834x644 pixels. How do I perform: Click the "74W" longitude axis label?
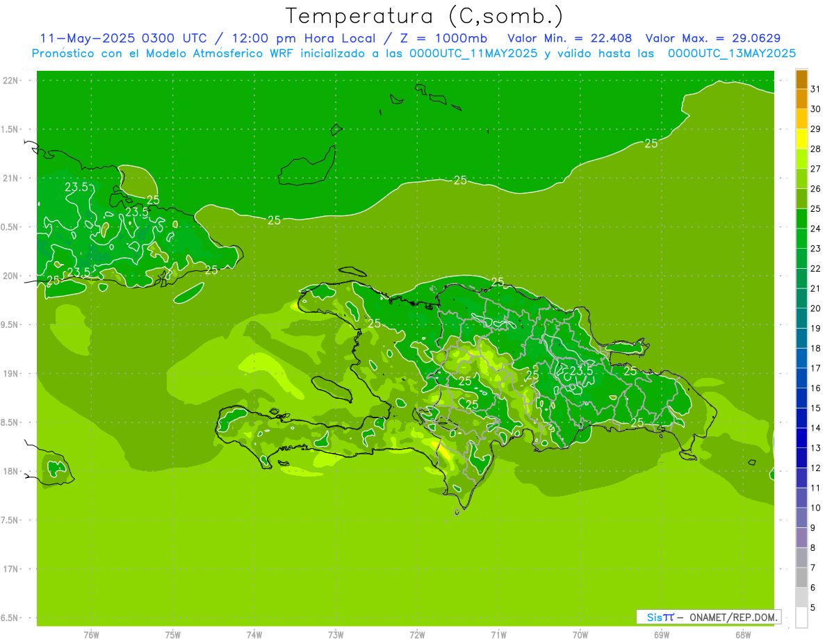[x=254, y=635]
